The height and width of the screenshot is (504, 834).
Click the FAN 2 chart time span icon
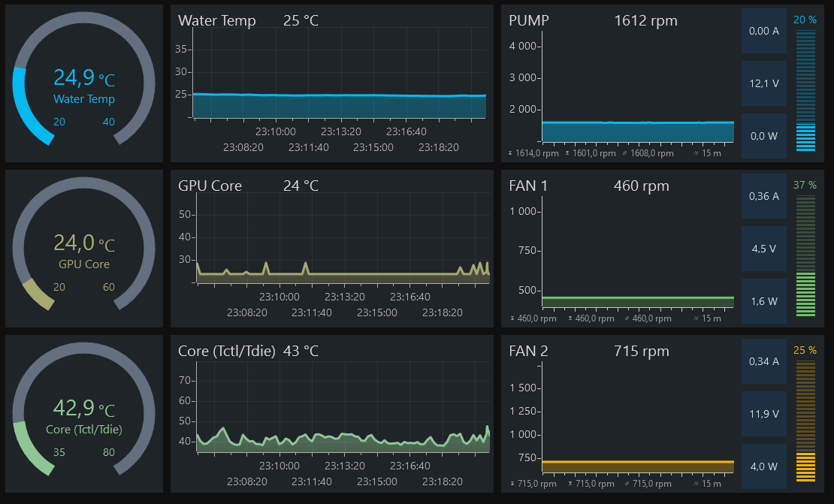pyautogui.click(x=694, y=484)
